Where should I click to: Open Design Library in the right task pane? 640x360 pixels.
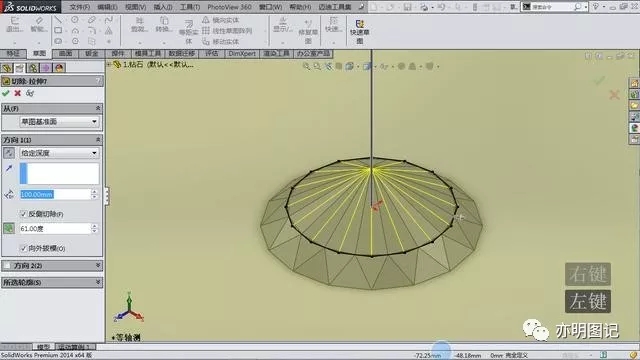tap(634, 95)
